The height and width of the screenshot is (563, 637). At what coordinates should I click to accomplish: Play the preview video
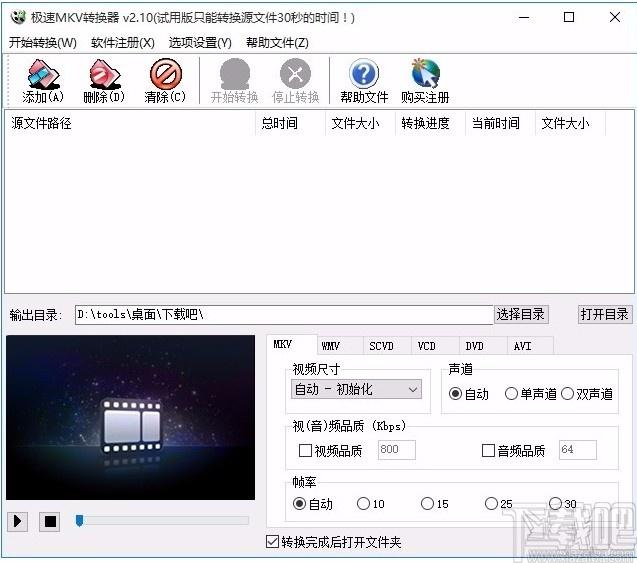tap(17, 521)
